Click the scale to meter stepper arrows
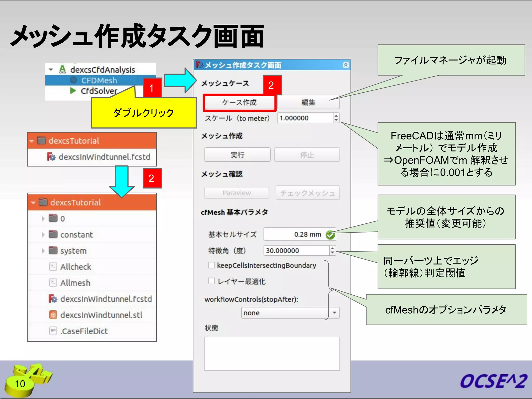Screen dimensions: 532x399 336,118
